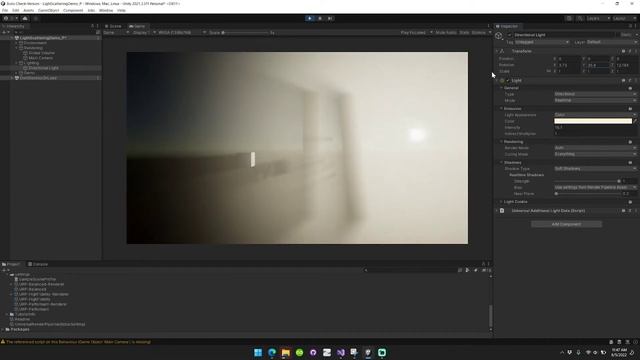Switch to the Console tab
Image resolution: width=640 pixels, height=360 pixels.
click(x=38, y=264)
